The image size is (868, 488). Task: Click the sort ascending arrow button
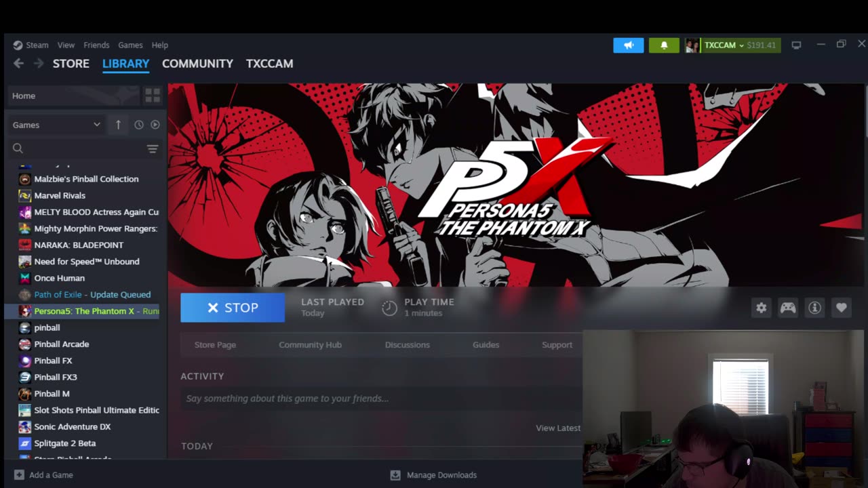tap(118, 125)
